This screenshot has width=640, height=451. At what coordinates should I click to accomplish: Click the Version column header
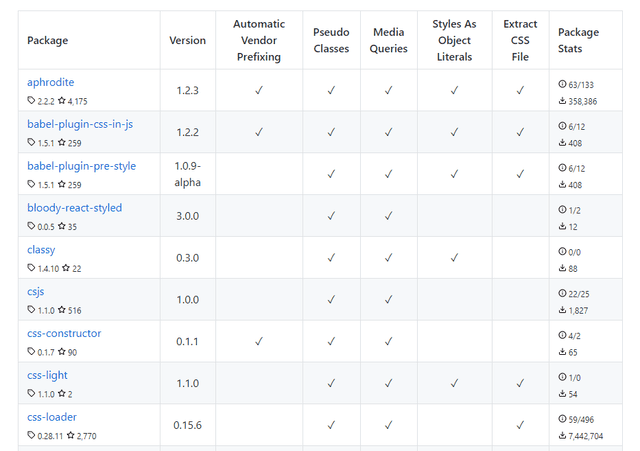188,40
